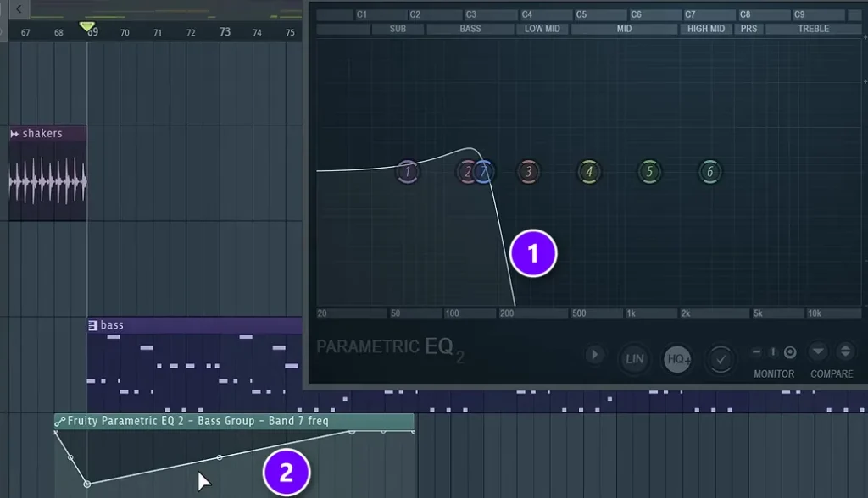
Task: Set monitor to the vertical bar option
Action: tap(773, 351)
